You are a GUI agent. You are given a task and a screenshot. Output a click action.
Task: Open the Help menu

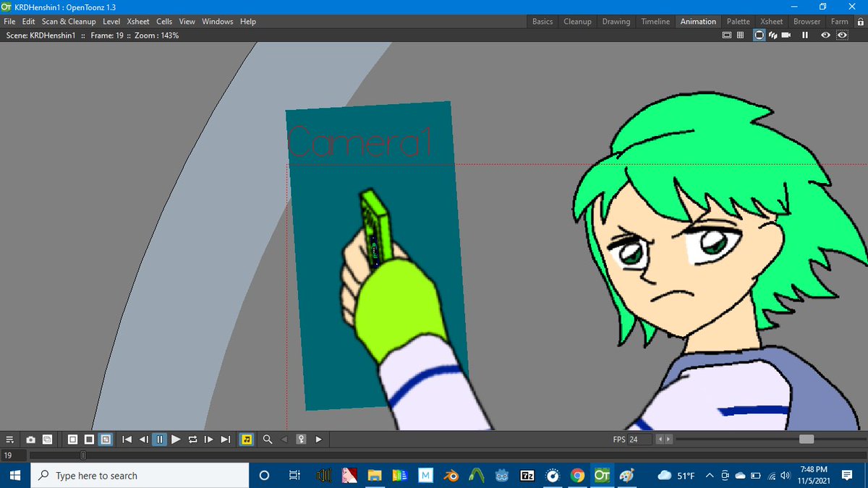[x=248, y=22]
